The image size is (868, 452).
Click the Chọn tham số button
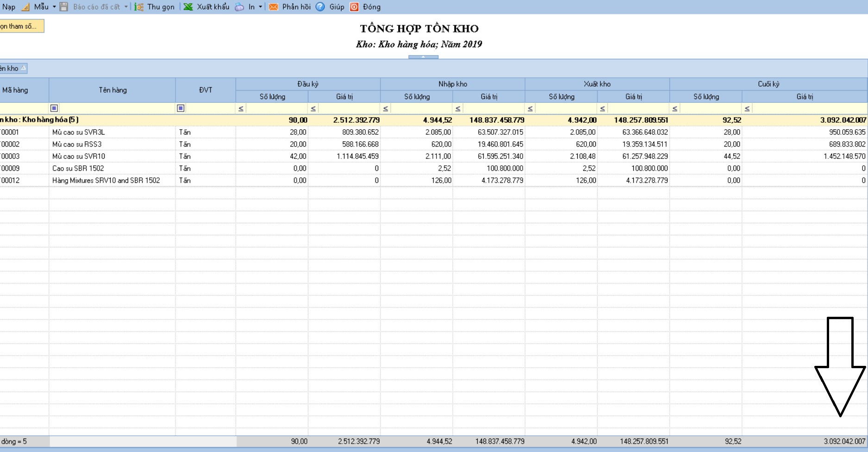[21, 26]
